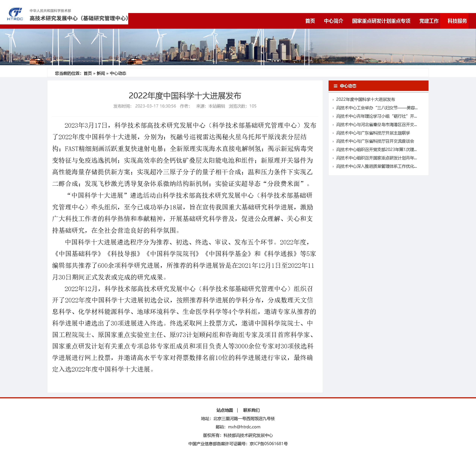Click 联系我们 footer link

tap(251, 410)
